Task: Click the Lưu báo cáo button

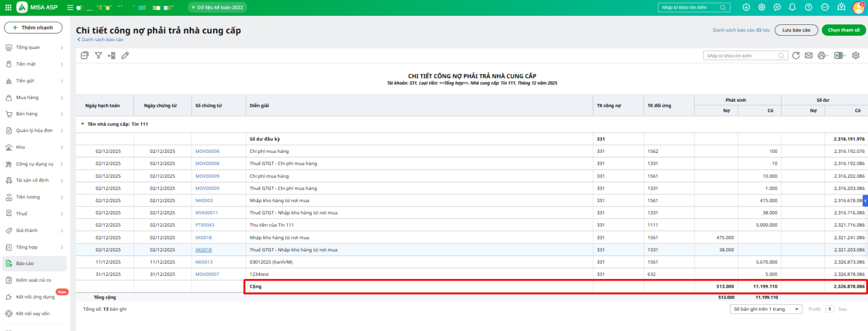Action: (x=796, y=30)
